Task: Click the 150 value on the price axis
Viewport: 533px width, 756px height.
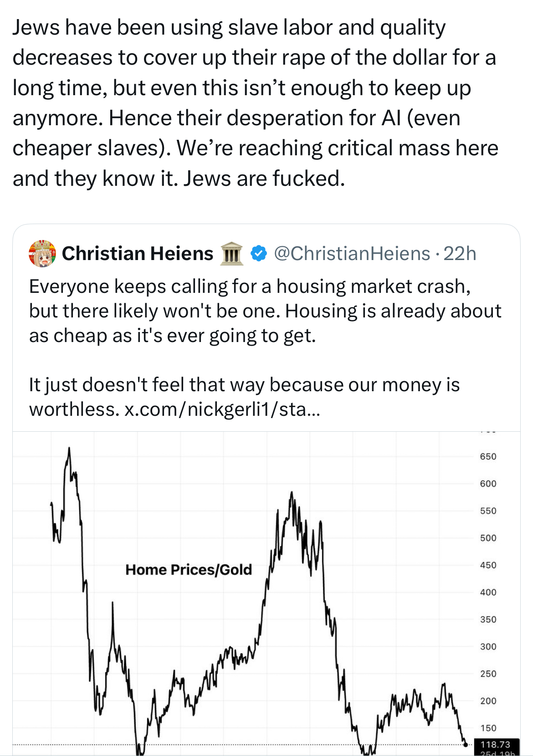Action: tap(488, 728)
